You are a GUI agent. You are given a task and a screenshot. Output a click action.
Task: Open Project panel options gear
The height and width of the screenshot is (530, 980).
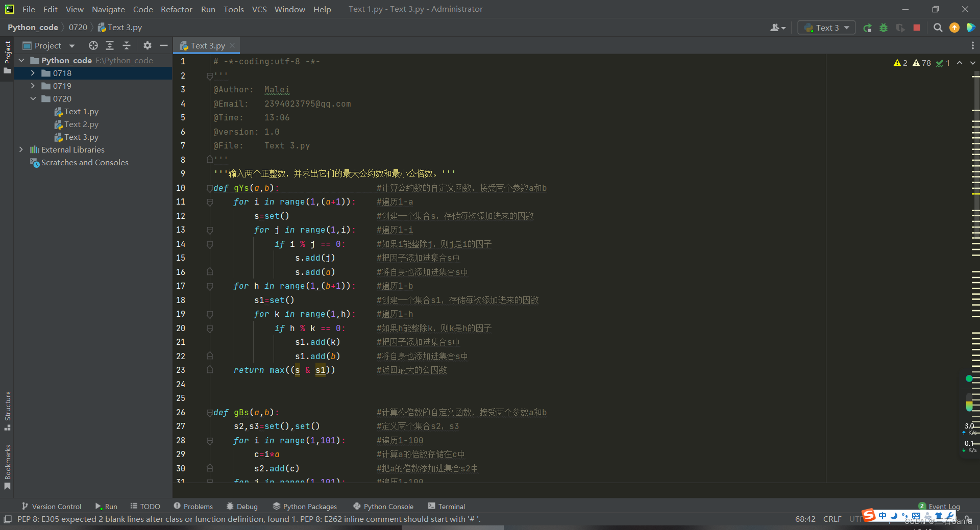pos(147,45)
